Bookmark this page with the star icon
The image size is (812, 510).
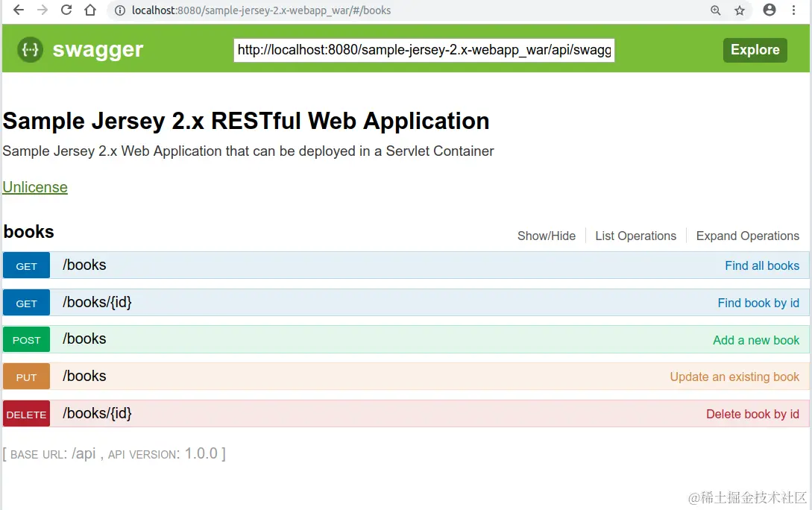coord(740,10)
